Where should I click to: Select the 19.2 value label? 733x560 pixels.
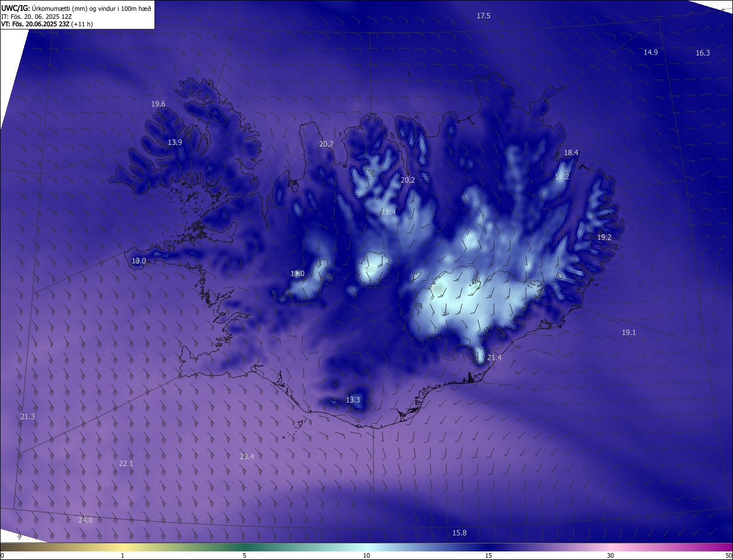(604, 237)
